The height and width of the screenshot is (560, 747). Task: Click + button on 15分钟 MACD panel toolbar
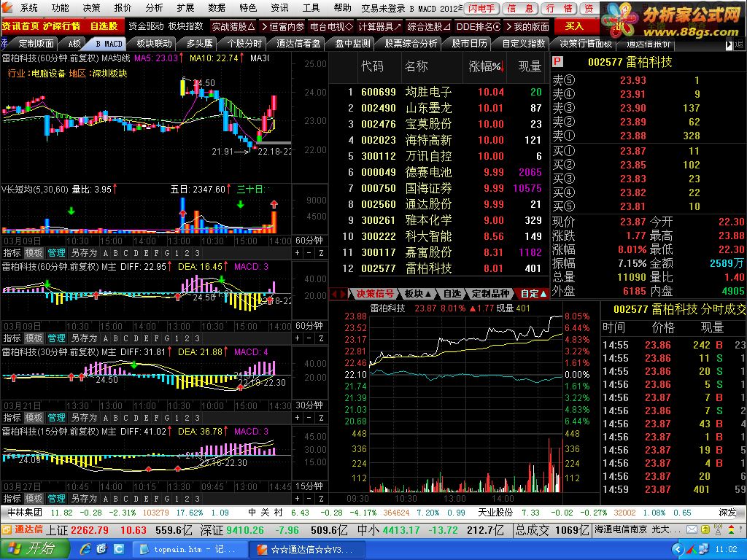point(298,499)
